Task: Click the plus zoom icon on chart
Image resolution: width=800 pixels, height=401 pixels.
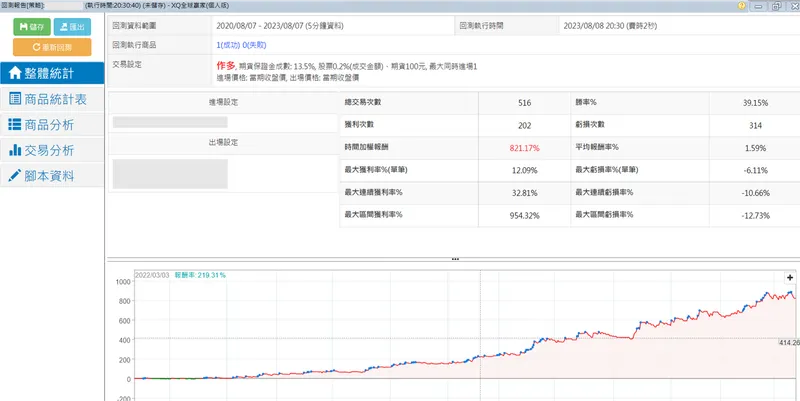Action: click(790, 278)
